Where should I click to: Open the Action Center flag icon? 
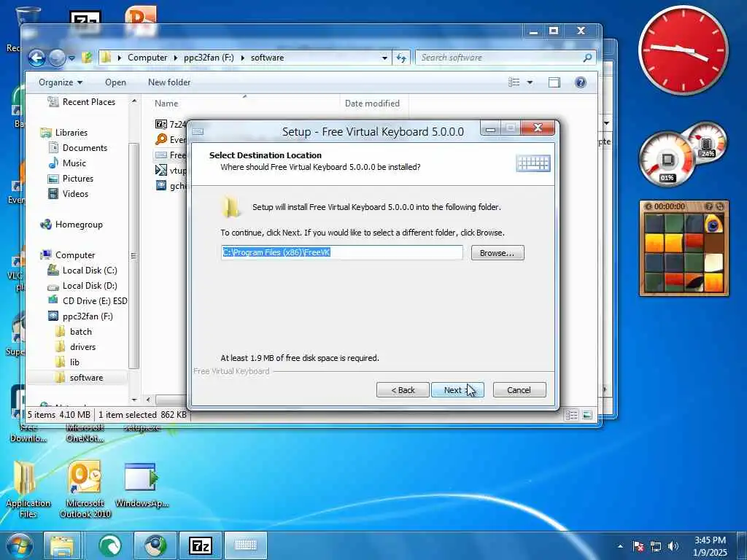[x=638, y=546]
